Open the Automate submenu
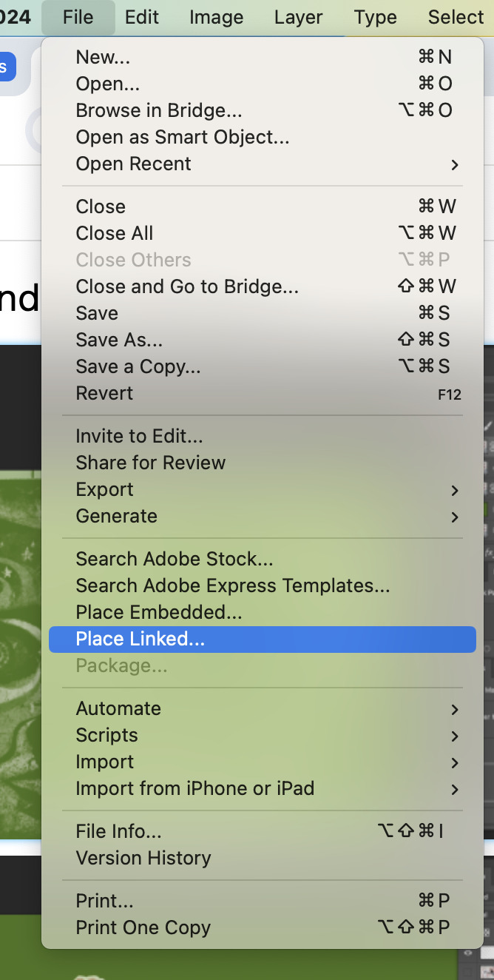The image size is (494, 980). (263, 708)
